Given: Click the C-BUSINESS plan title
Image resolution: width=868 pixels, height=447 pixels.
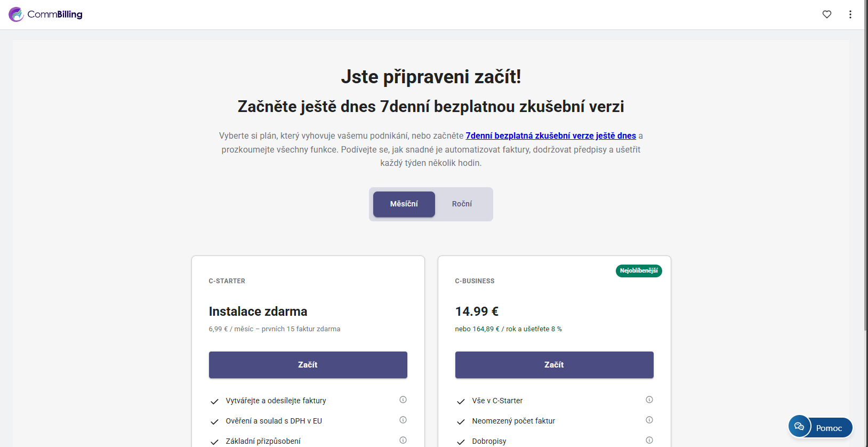Looking at the screenshot, I should (475, 281).
